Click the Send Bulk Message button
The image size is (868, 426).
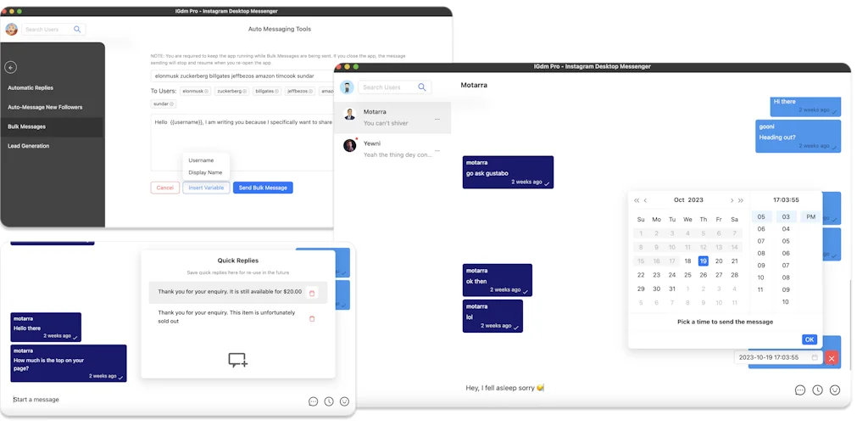pyautogui.click(x=263, y=188)
